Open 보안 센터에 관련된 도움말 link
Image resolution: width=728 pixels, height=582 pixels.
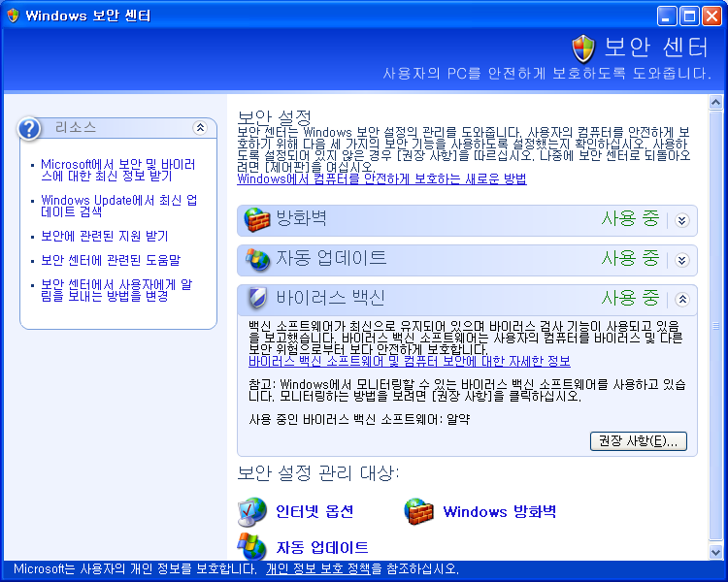pos(111,260)
